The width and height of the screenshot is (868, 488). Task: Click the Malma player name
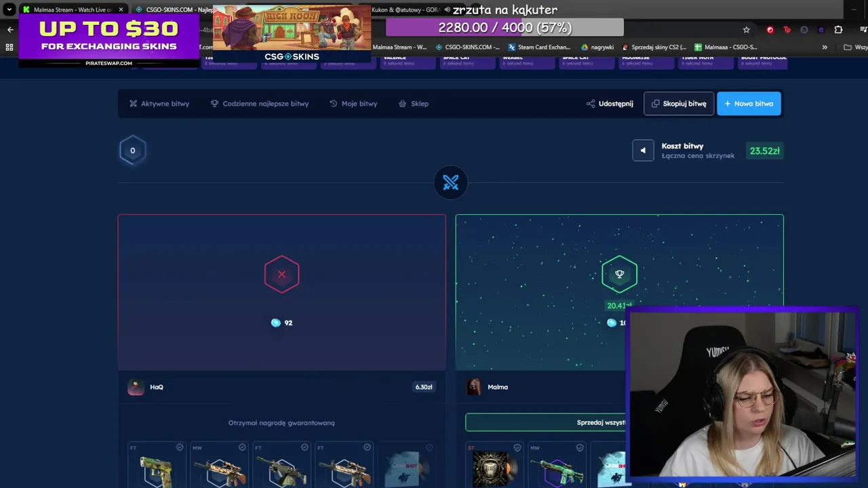pos(498,387)
